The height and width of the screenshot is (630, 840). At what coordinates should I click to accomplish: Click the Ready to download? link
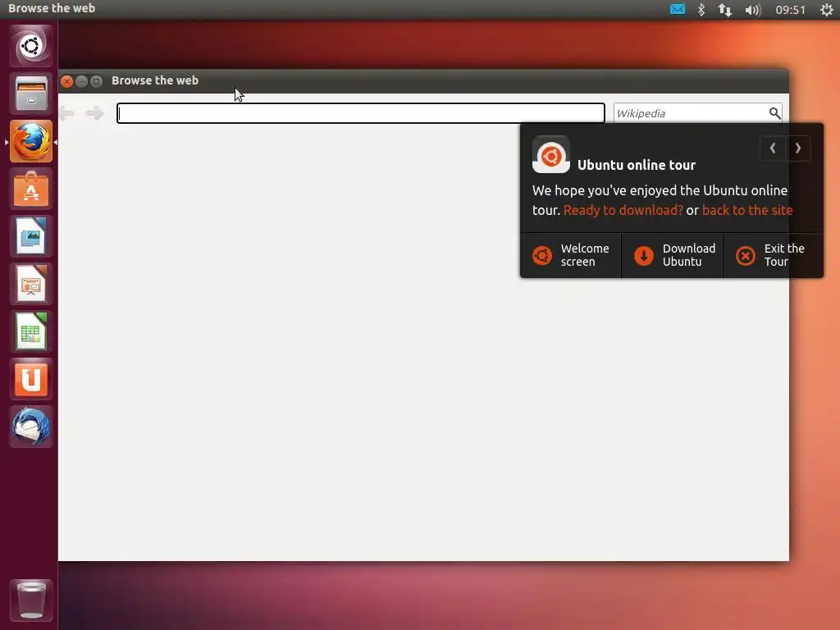click(x=623, y=210)
